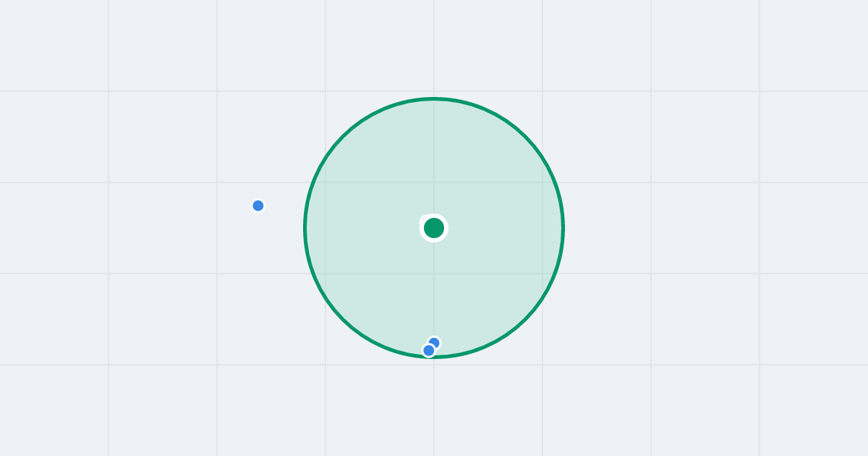868x456 pixels.
Task: Pick the front blue dot on the circle's bottom edge
Action: tap(429, 350)
